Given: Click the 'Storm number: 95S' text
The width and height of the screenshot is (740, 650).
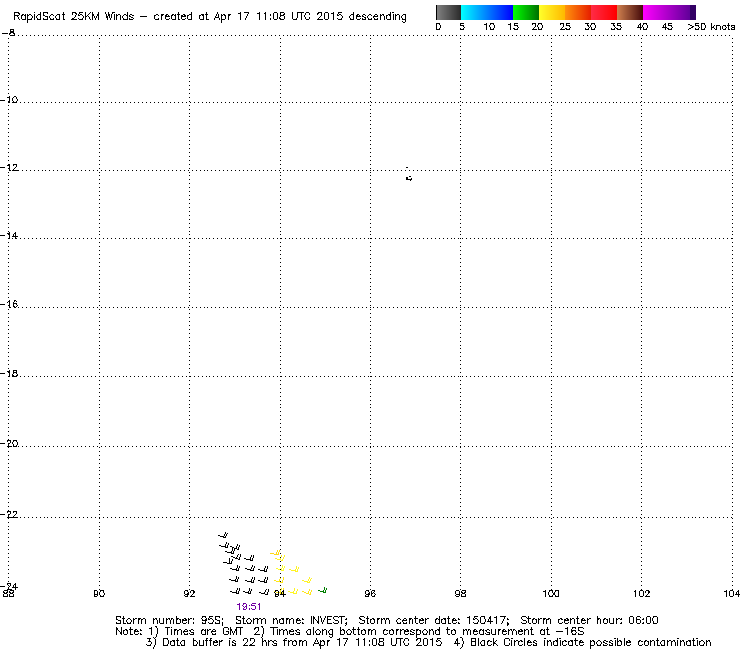Looking at the screenshot, I should pyautogui.click(x=169, y=620).
